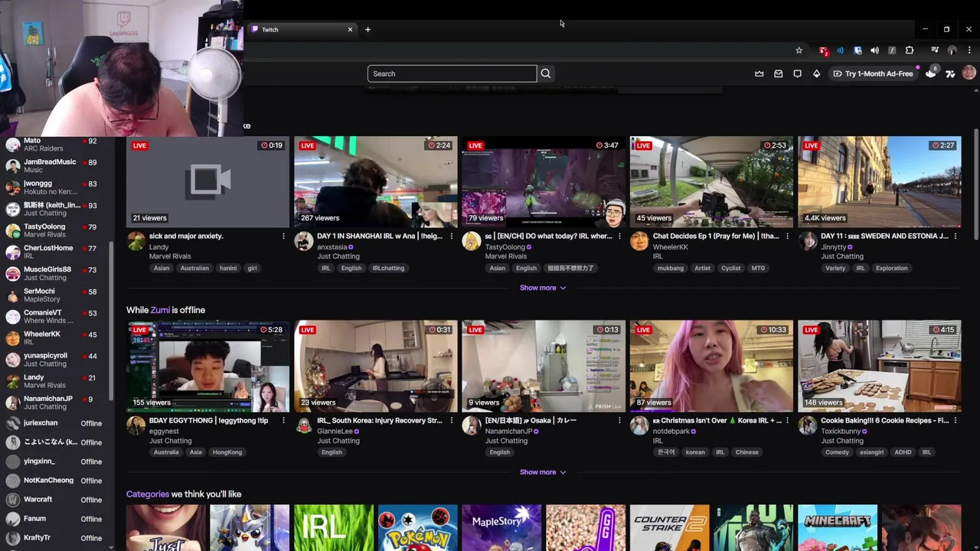Click GiannieLee's channel avatar

tap(304, 425)
